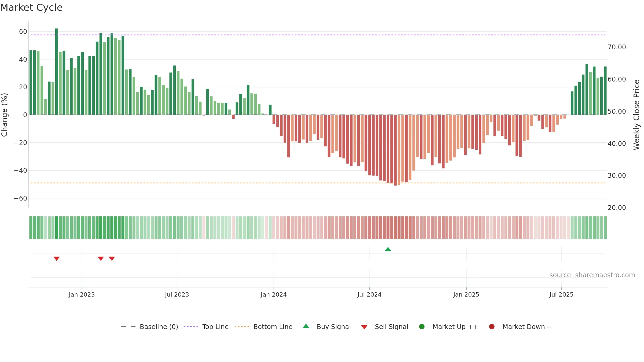Click the first red sell signal marker before Jan 2023

57,258
